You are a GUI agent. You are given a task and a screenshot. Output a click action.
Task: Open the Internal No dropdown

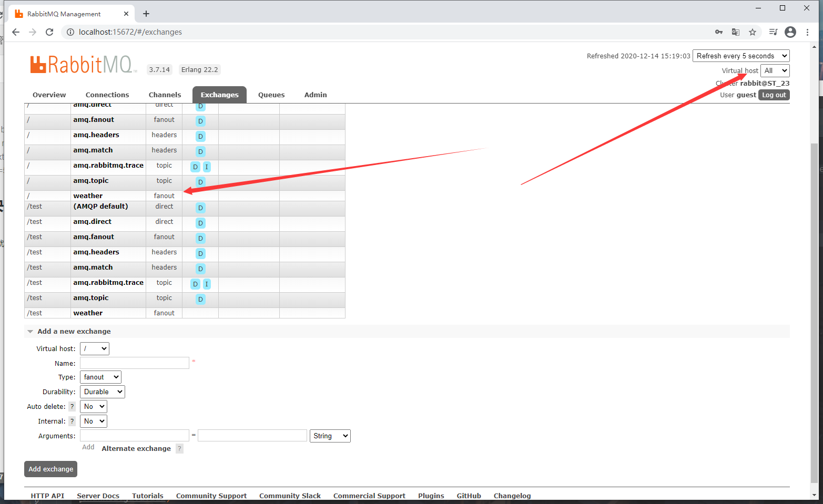tap(94, 421)
